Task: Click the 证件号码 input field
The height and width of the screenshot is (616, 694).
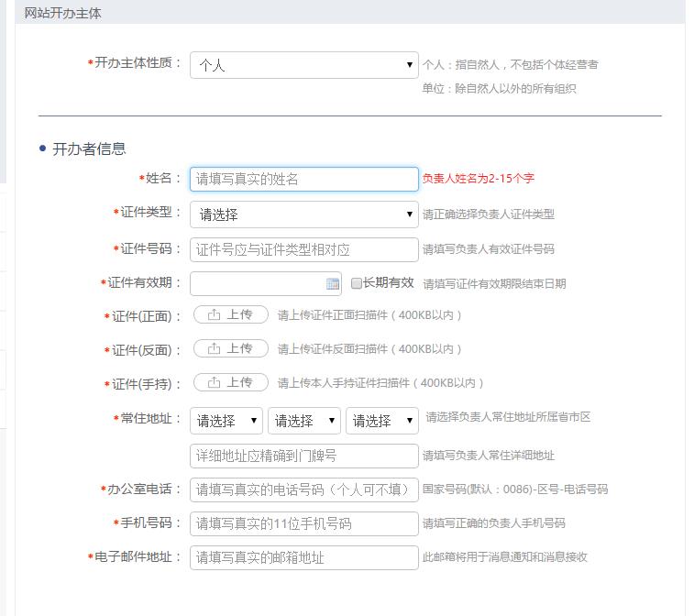Action: (x=303, y=249)
